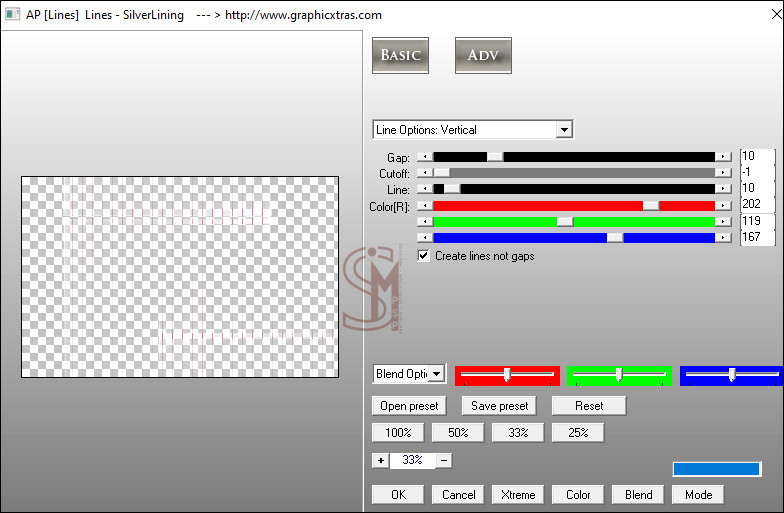
Task: Expand the Blend Options dropdown
Action: pos(436,374)
